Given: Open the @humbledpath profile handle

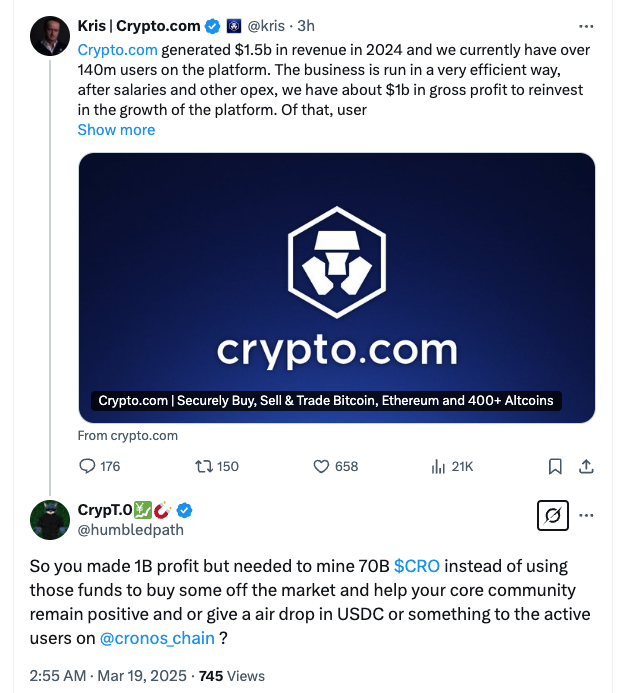Looking at the screenshot, I should [131, 529].
